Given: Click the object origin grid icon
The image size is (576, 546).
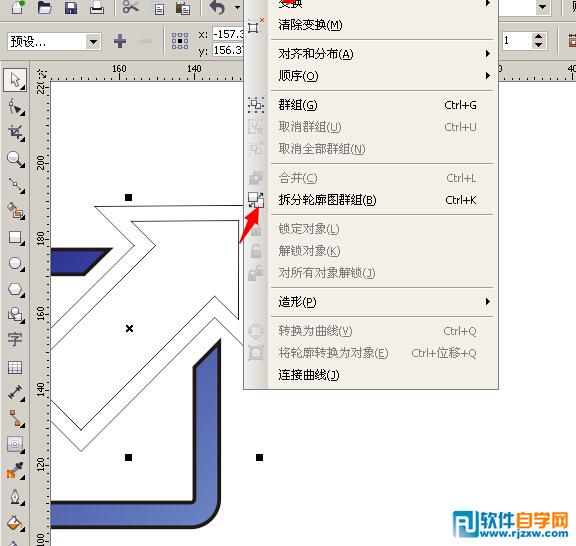Looking at the screenshot, I should click(180, 41).
